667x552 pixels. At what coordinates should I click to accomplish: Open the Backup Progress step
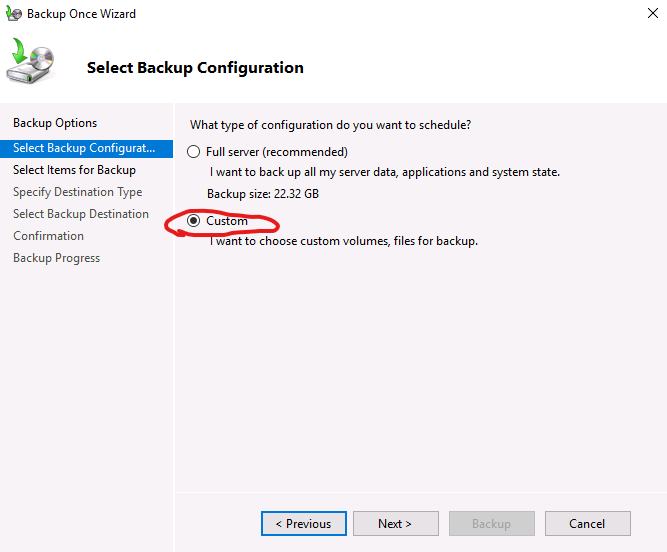(56, 258)
